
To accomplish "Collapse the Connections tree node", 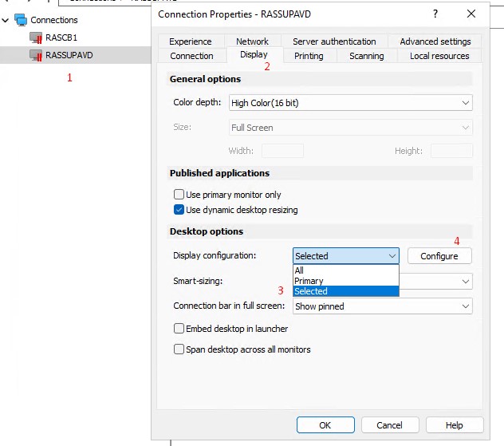I will [x=5, y=20].
